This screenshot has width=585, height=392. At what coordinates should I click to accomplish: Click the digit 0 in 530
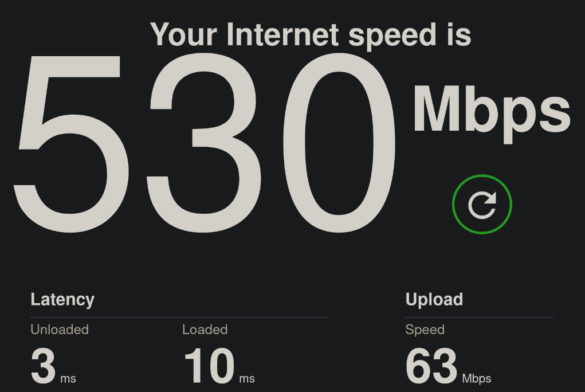[x=339, y=143]
